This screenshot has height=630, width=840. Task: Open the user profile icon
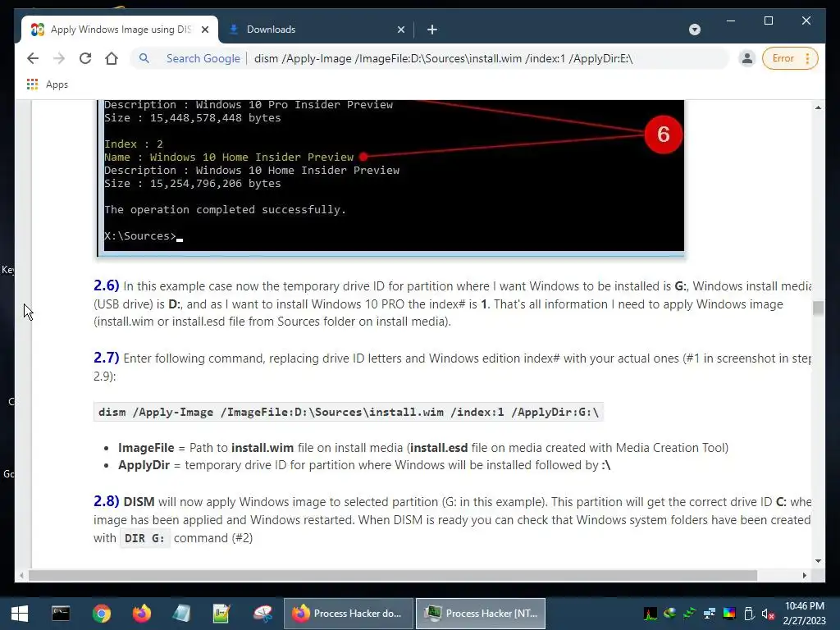click(x=746, y=58)
